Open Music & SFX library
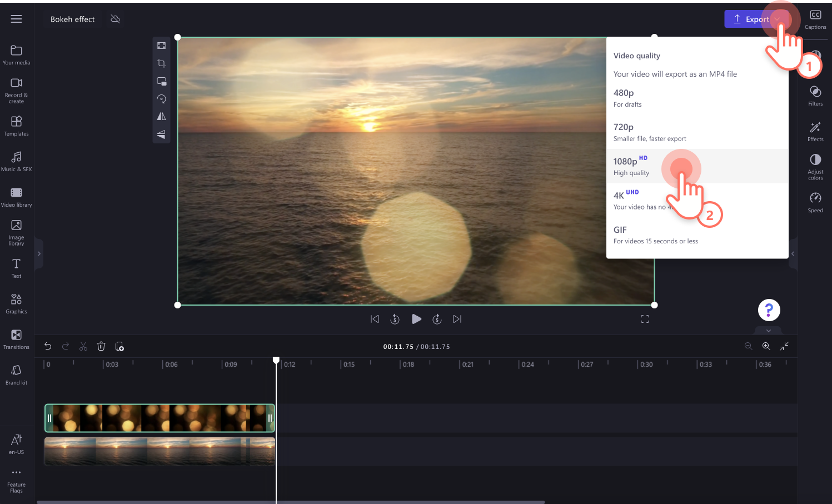 [16, 161]
